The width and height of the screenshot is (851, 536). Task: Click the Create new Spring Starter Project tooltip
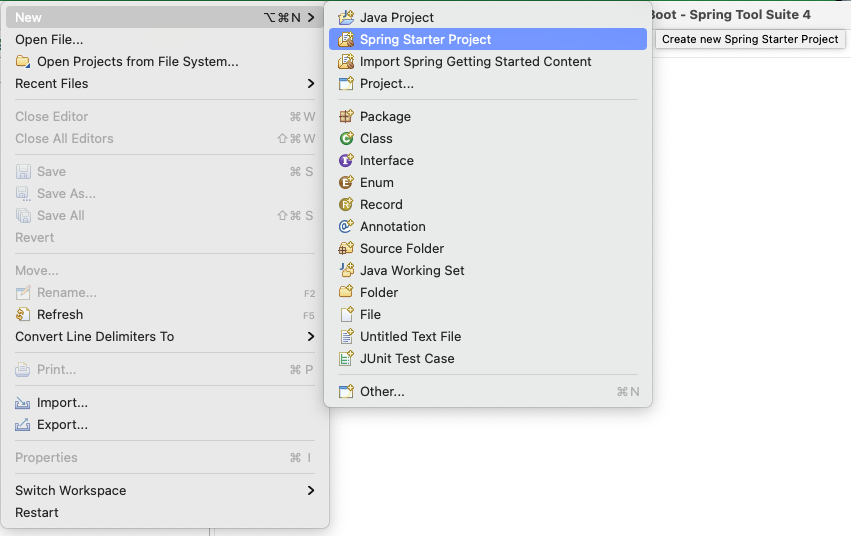(x=750, y=39)
